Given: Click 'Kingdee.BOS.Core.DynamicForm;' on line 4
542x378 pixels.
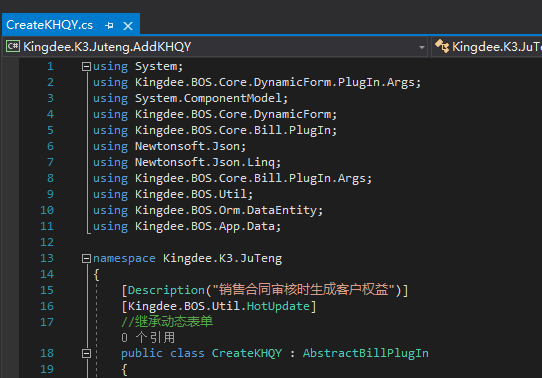Looking at the screenshot, I should click(236, 114).
